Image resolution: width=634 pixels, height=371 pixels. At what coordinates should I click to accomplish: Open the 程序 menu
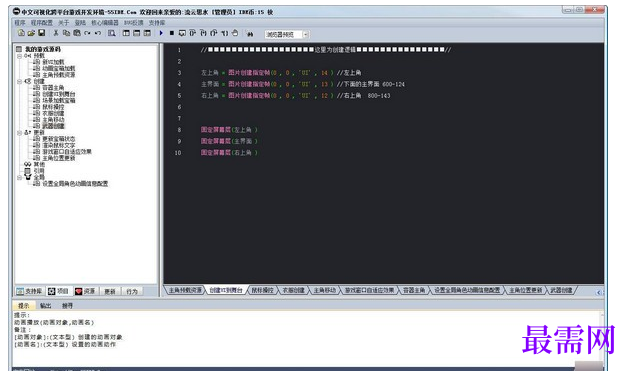tap(20, 23)
